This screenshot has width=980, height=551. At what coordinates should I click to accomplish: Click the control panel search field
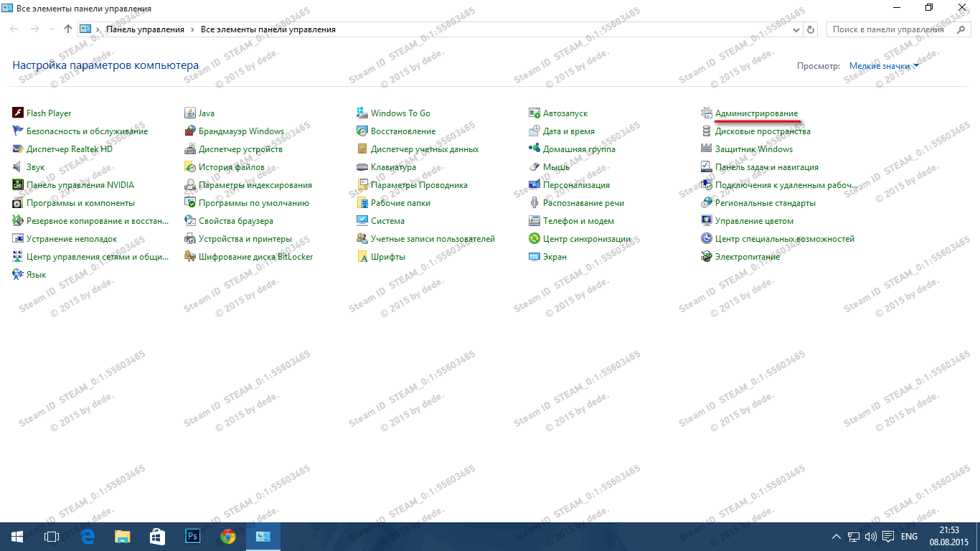tap(898, 29)
